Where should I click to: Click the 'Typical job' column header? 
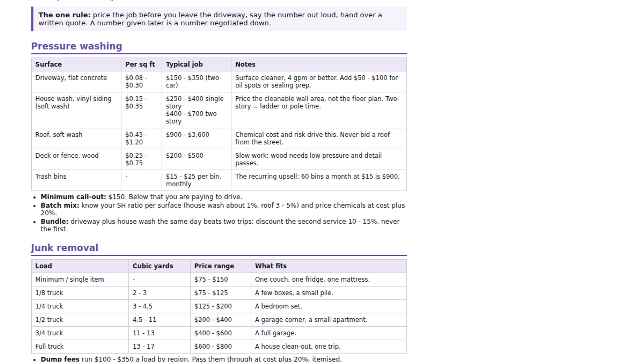(x=196, y=65)
